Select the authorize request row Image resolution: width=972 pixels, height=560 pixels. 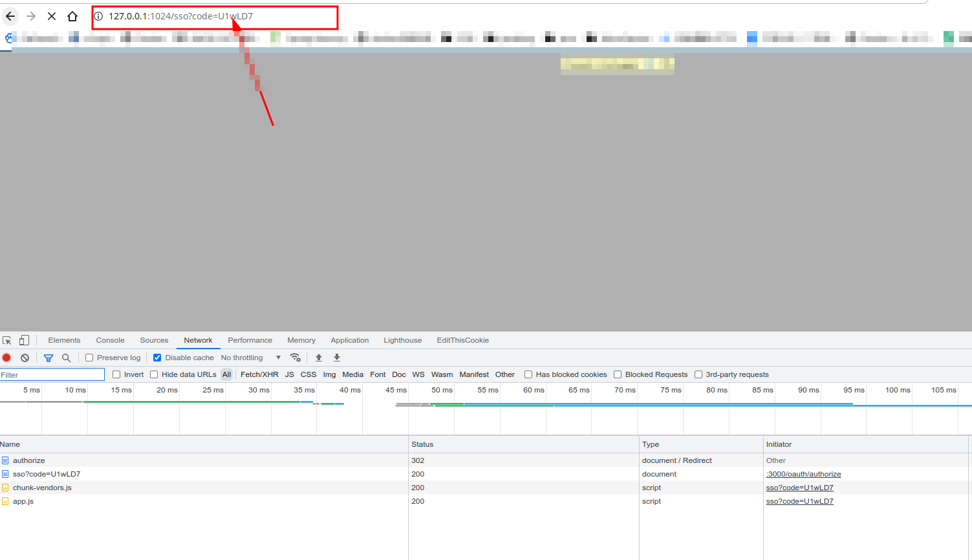(x=485, y=460)
